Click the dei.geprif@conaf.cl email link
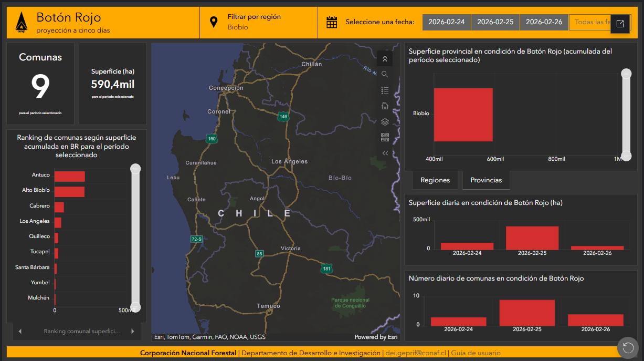The height and width of the screenshot is (361, 644). pyautogui.click(x=415, y=353)
